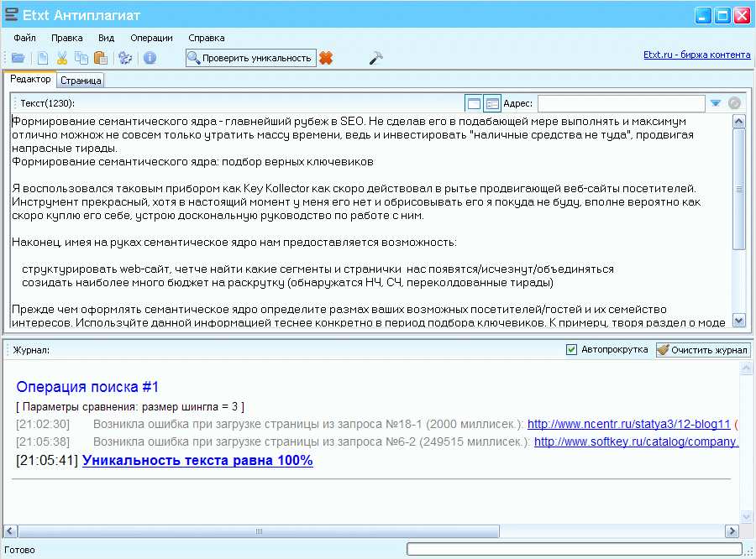Click the text editor scroll up arrow
This screenshot has height=559, width=756.
point(738,121)
